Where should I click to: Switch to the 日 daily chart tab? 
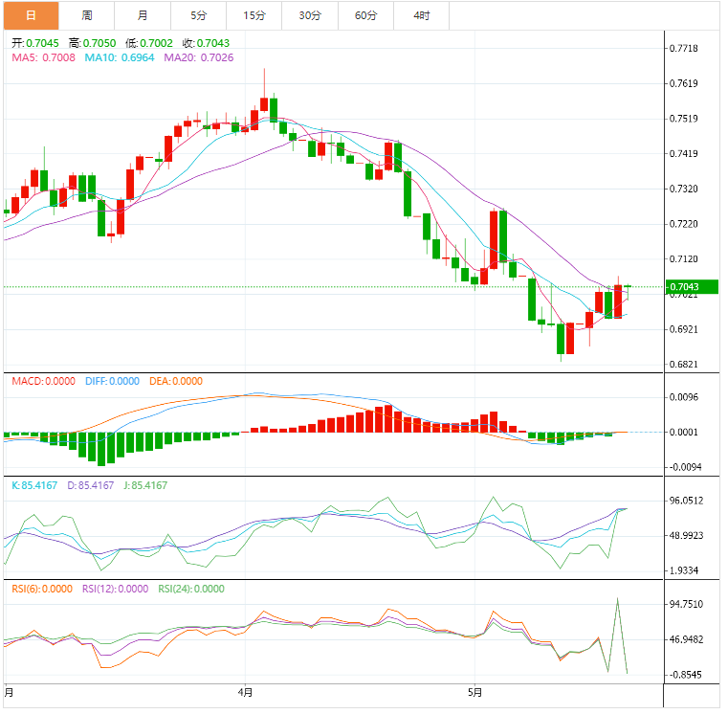[x=31, y=15]
